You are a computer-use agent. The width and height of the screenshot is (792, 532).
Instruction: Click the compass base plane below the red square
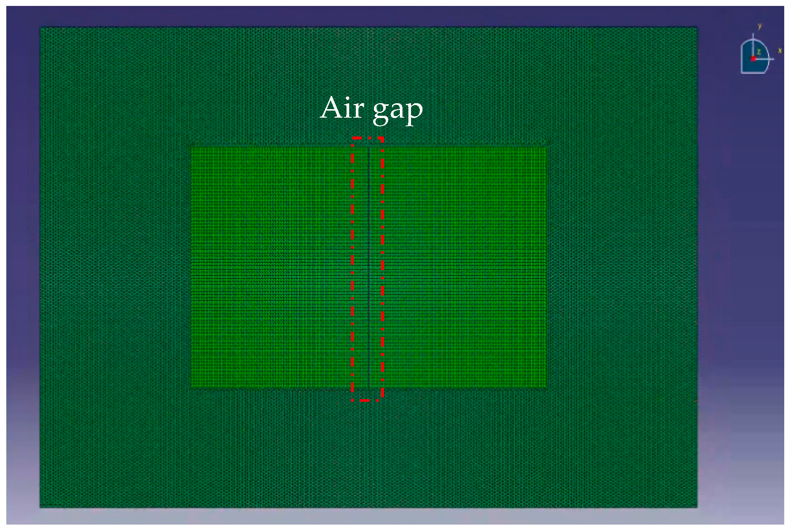pyautogui.click(x=753, y=67)
